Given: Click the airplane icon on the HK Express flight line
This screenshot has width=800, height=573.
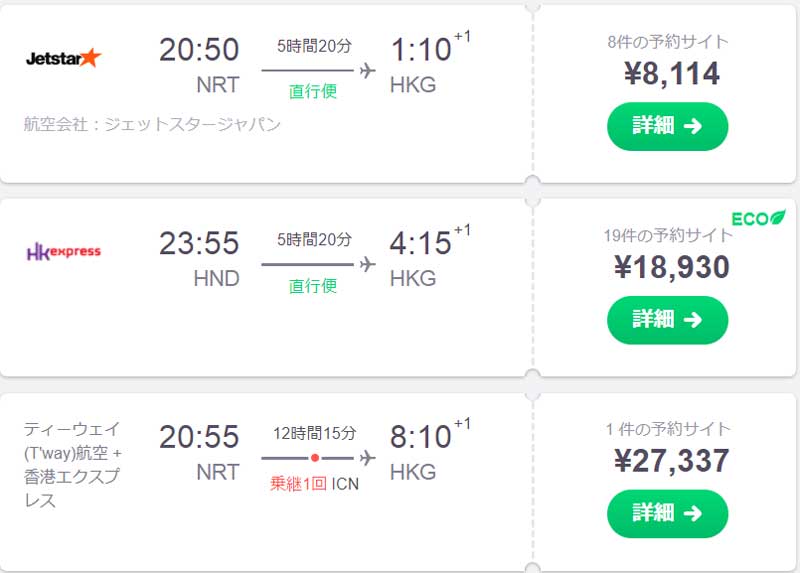Looking at the screenshot, I should 367,264.
